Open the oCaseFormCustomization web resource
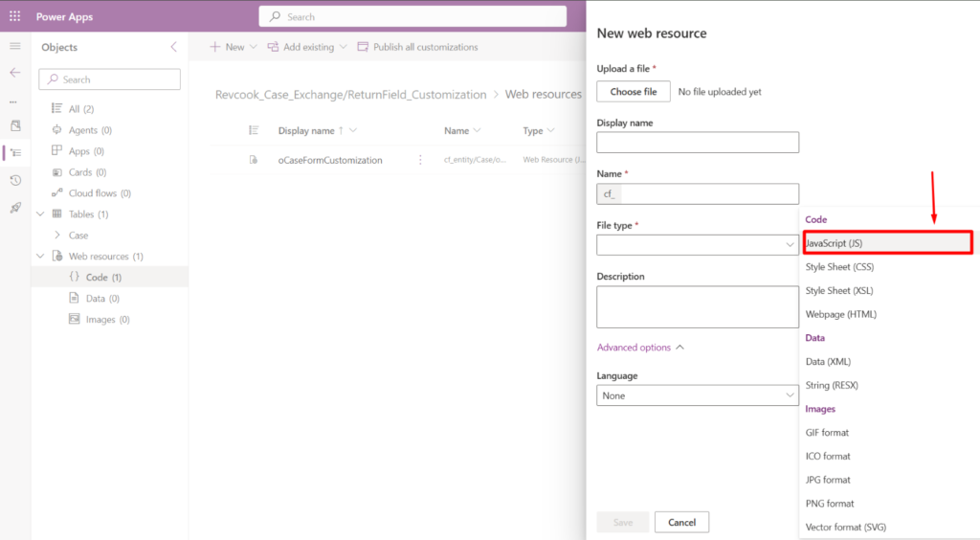Image resolution: width=980 pixels, height=540 pixels. [330, 160]
